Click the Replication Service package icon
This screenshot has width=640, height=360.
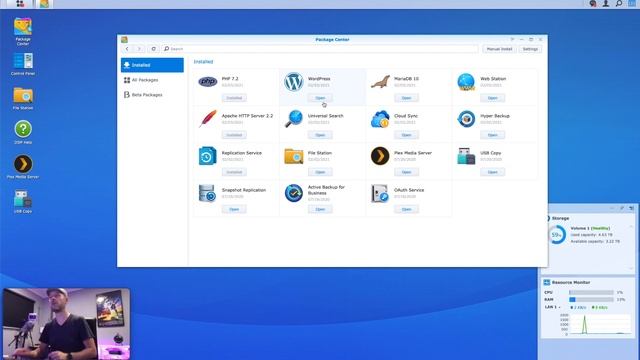(207, 156)
